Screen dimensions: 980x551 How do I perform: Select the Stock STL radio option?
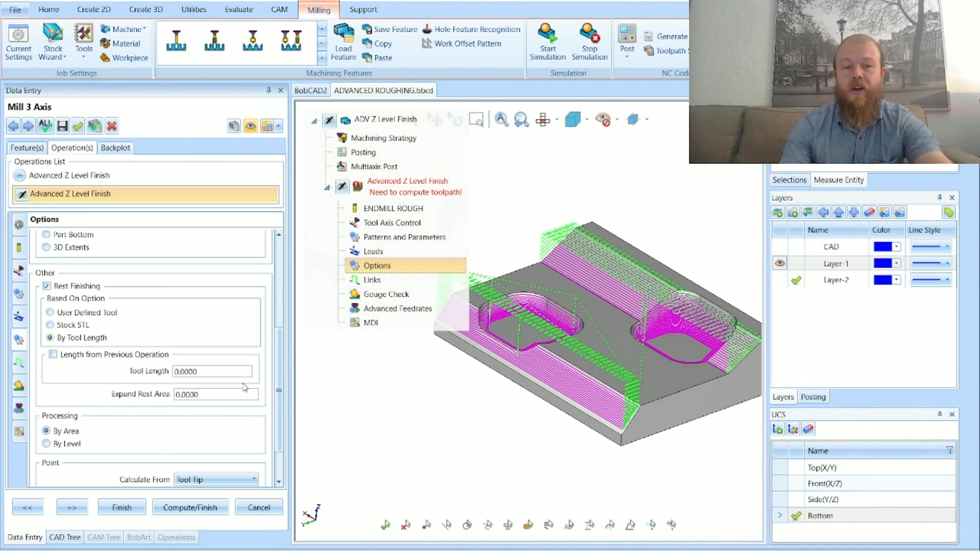pyautogui.click(x=50, y=325)
